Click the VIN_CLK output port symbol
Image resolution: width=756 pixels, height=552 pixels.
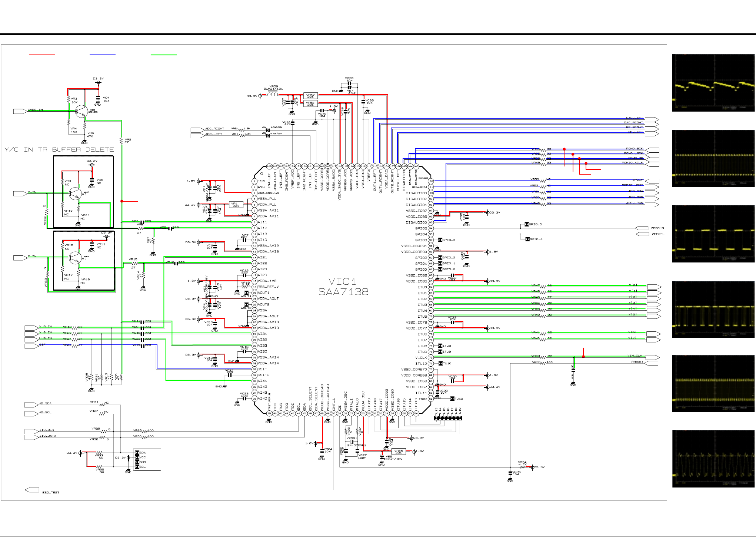point(653,357)
